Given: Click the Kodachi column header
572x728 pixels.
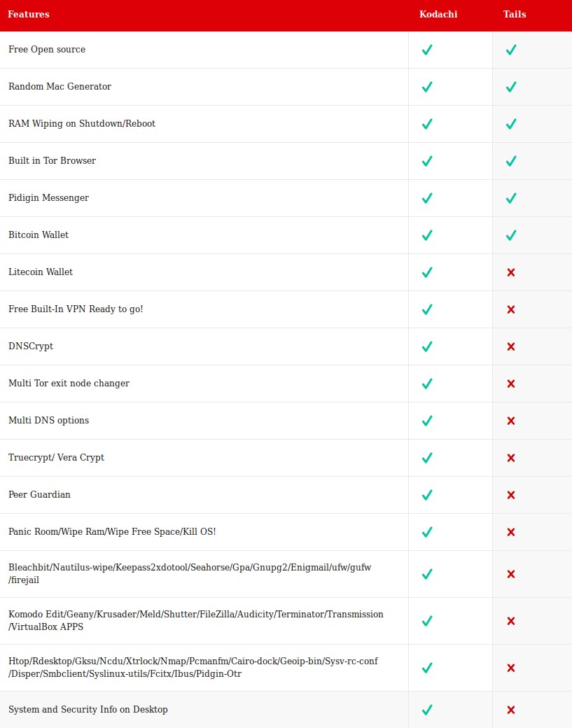Looking at the screenshot, I should pos(438,14).
